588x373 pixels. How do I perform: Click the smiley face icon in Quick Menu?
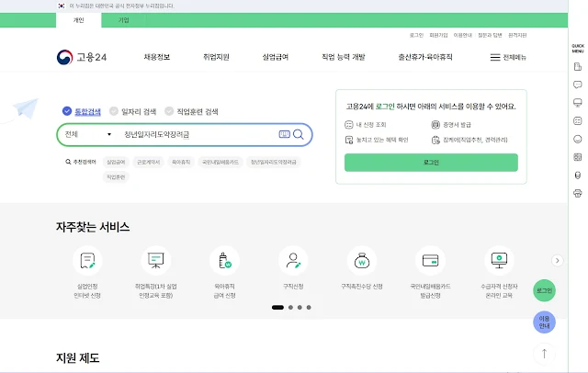click(578, 139)
